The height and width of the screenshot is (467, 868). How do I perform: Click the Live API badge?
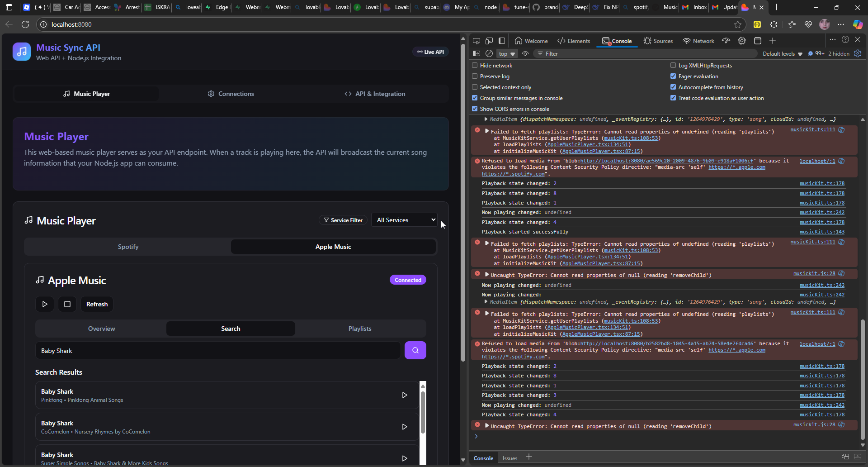click(430, 52)
